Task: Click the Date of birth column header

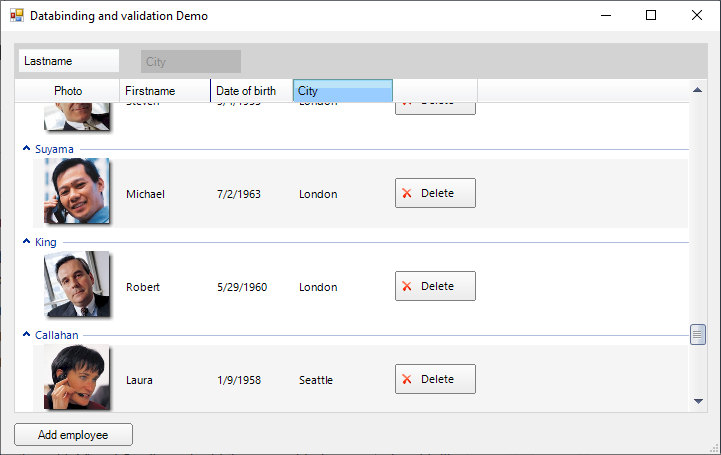Action: pyautogui.click(x=251, y=91)
